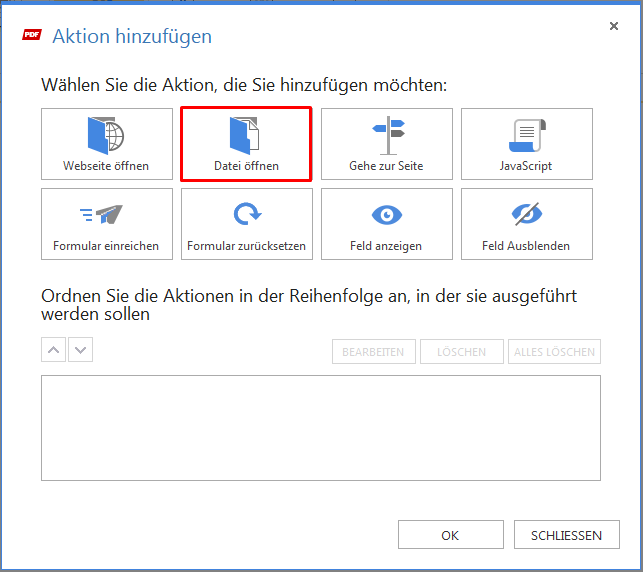The height and width of the screenshot is (572, 643).
Task: Choose the Formular zurücksetzen action
Action: [x=247, y=224]
